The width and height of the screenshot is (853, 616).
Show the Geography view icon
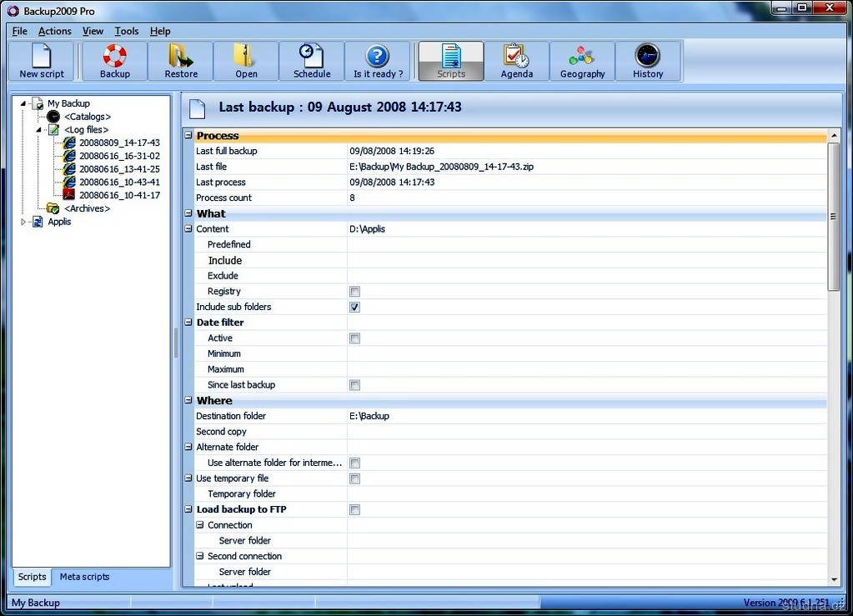[x=582, y=61]
